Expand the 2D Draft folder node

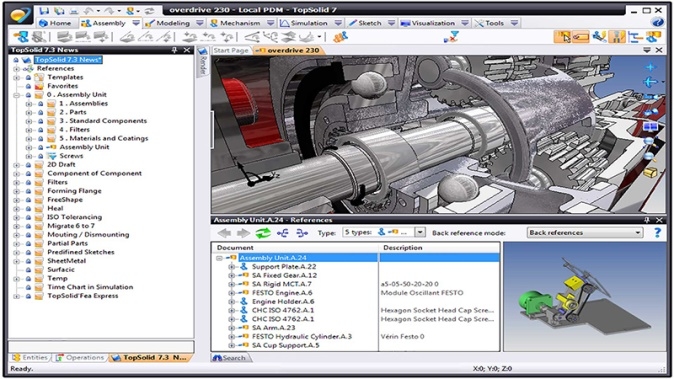tap(16, 165)
